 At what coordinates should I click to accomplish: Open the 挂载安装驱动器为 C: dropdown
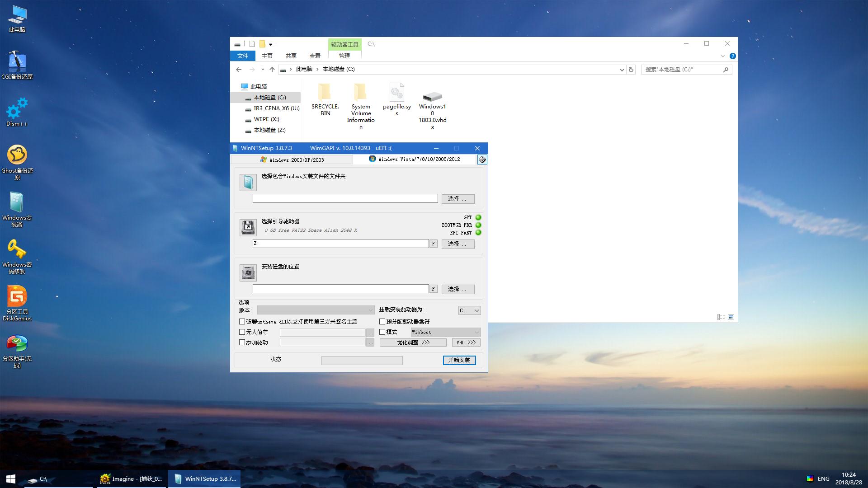[x=469, y=310]
